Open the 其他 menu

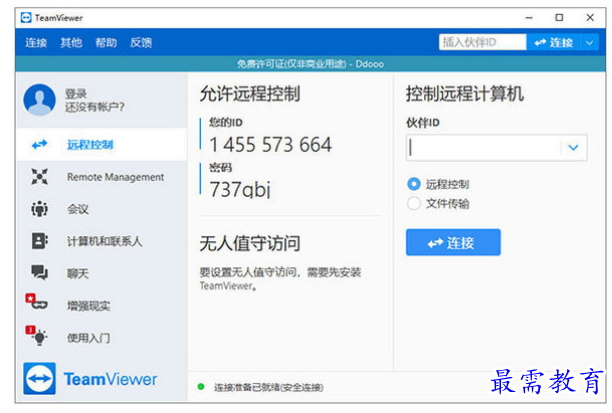pyautogui.click(x=71, y=43)
